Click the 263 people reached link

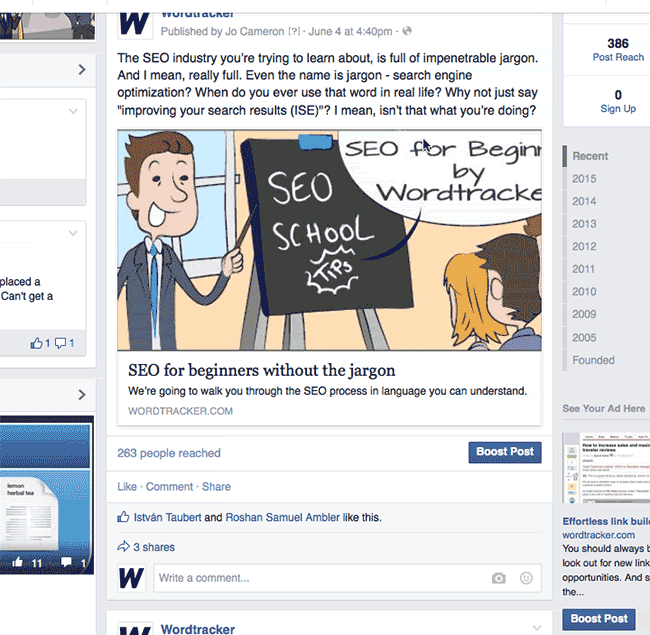[169, 453]
